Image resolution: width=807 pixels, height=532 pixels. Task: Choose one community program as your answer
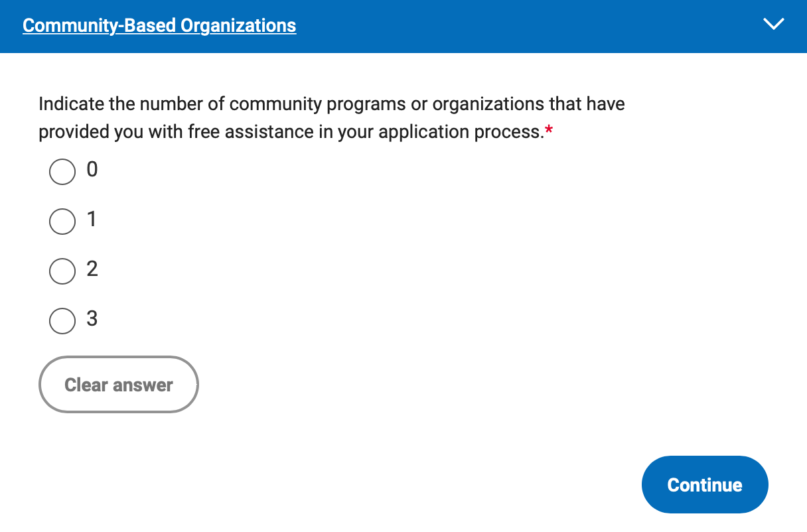(x=62, y=222)
